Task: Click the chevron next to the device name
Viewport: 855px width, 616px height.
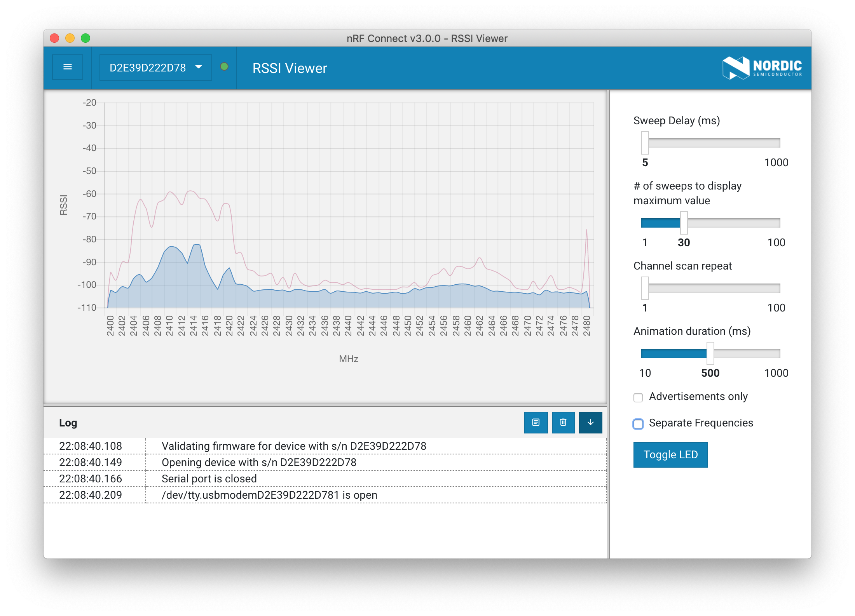Action: point(199,67)
